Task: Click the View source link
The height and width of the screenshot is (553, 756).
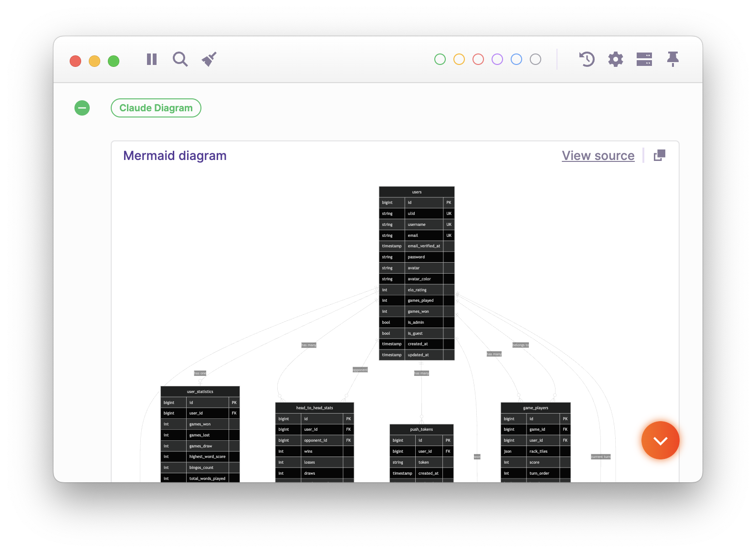Action: [x=598, y=156]
